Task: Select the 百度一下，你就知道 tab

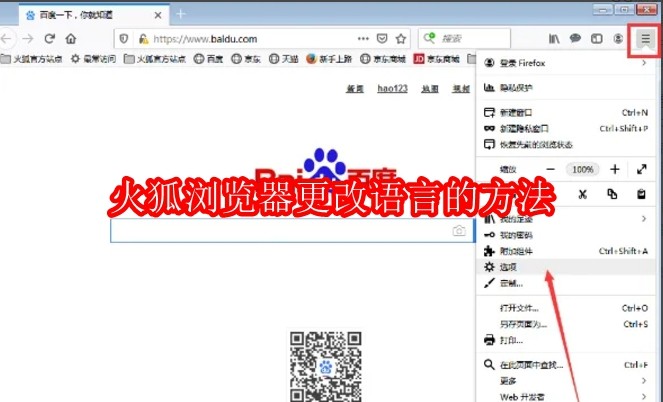Action: pos(94,16)
